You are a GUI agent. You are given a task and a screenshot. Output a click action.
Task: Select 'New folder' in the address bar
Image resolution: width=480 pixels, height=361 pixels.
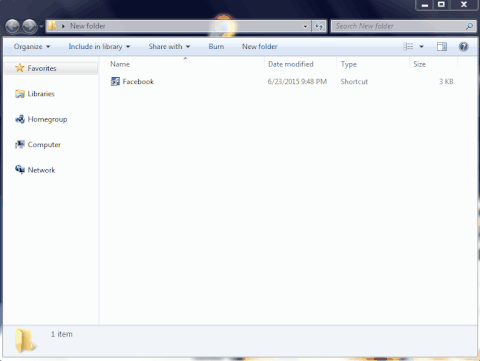[88, 26]
